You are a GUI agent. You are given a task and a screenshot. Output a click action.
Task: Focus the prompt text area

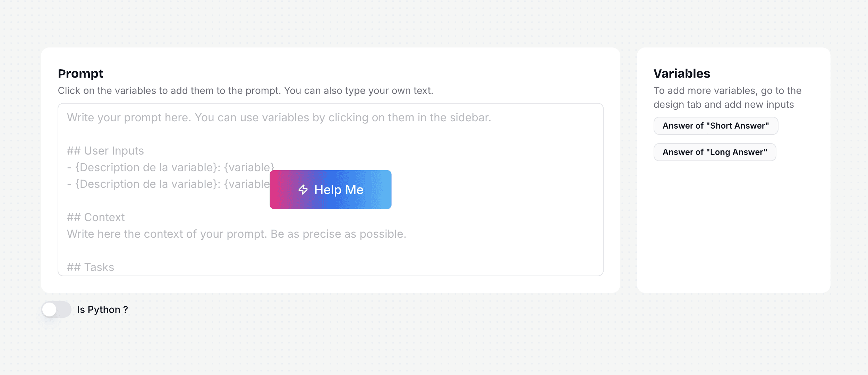tap(331, 190)
